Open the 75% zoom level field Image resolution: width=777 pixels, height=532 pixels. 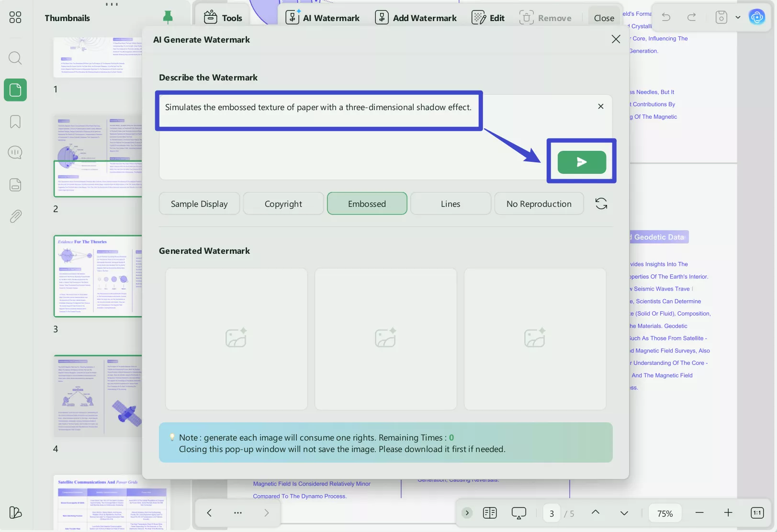(665, 513)
